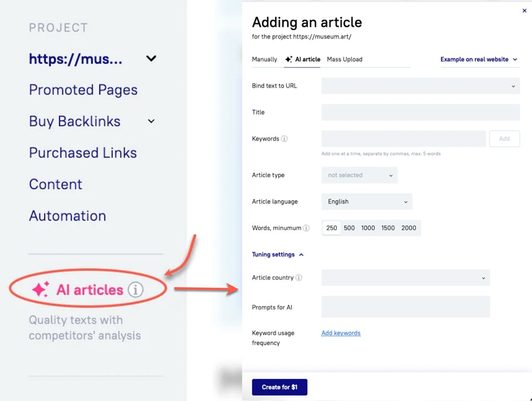Screen dimensions: 532x401
Task: Click the info icon beside AI articles
Action: click(x=135, y=290)
